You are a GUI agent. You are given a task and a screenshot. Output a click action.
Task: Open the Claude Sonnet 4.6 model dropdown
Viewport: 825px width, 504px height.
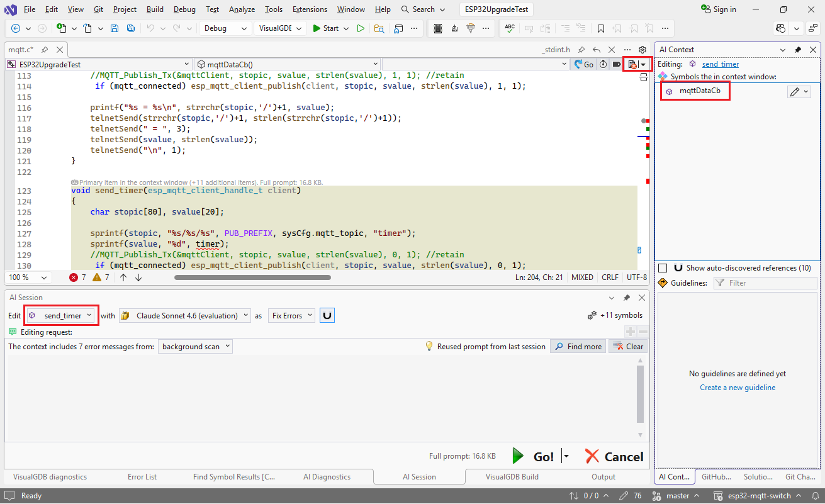tap(185, 316)
